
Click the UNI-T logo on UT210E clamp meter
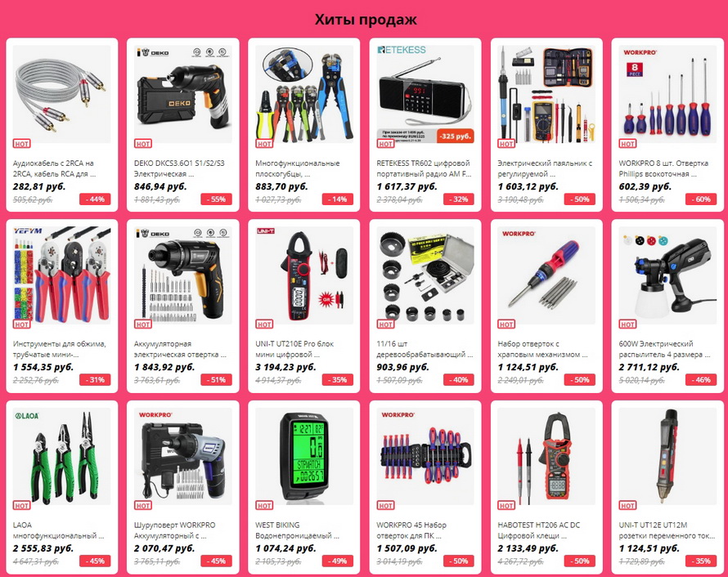point(266,231)
